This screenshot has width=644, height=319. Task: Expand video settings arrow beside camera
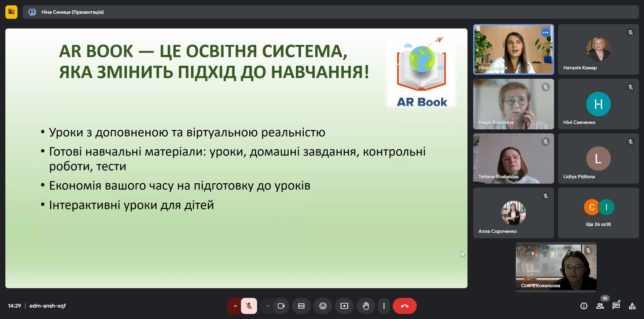[267, 306]
